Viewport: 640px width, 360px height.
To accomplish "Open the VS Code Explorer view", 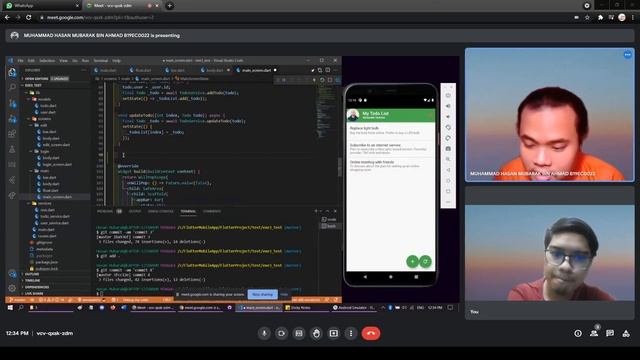I will click(12, 72).
